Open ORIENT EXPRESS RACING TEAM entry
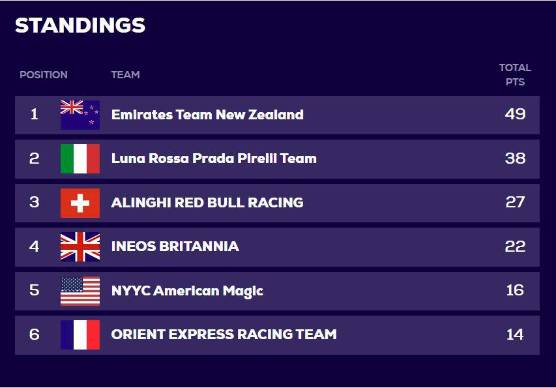The image size is (556, 388). 224,334
